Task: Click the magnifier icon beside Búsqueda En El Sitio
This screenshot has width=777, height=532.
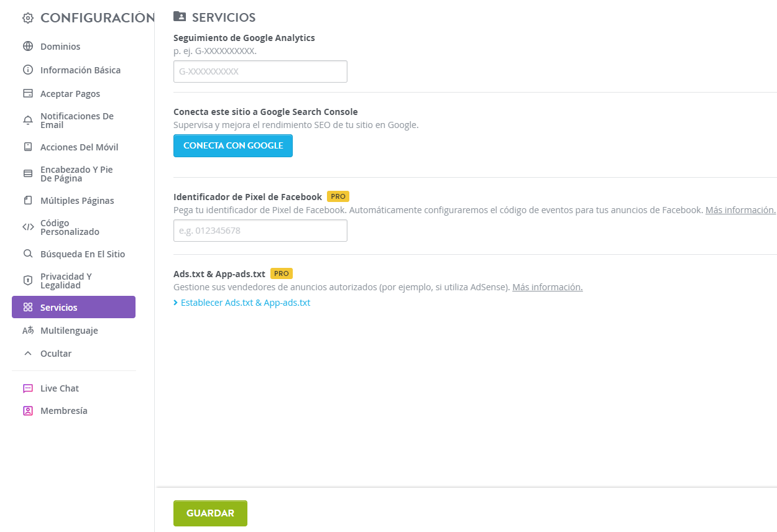Action: click(27, 254)
